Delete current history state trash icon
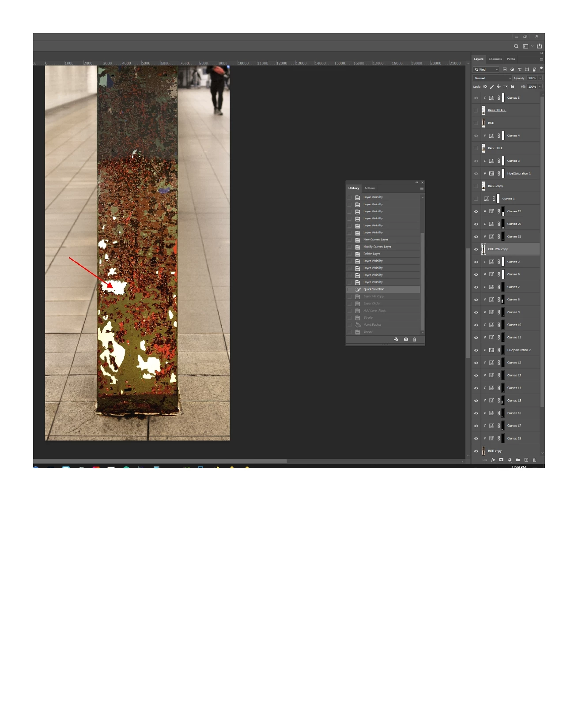 pyautogui.click(x=414, y=339)
